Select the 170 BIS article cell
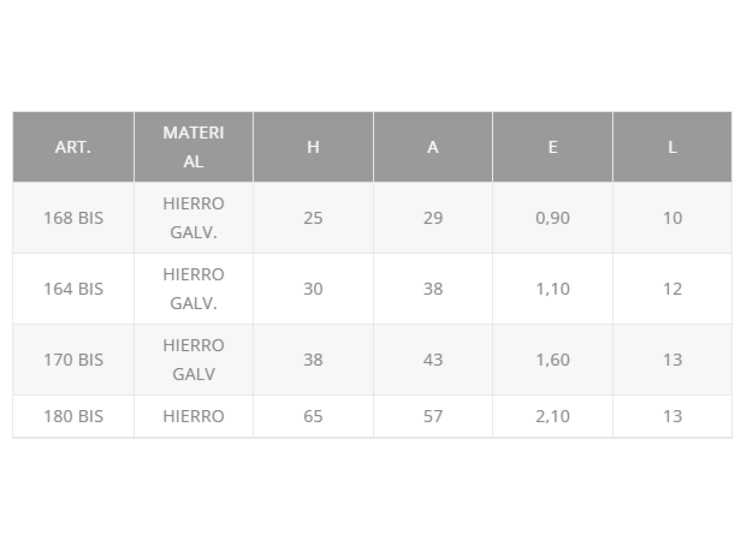 tap(73, 360)
